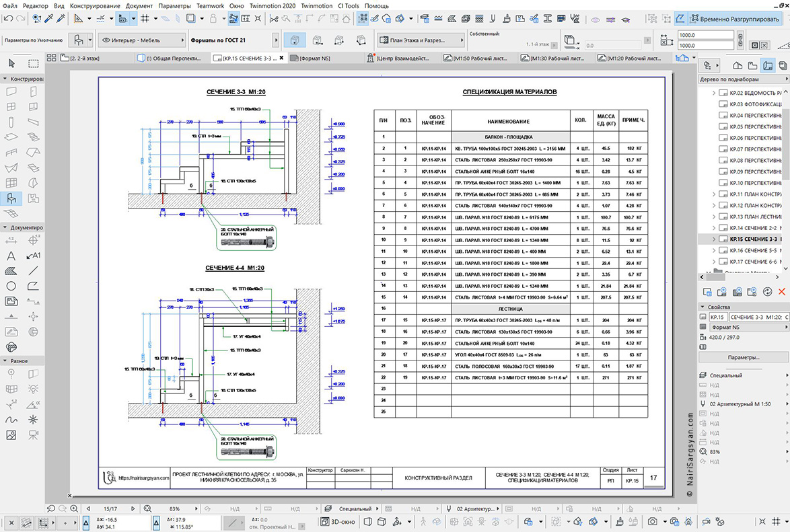Choose the Text tool with letter A
Viewport: 790px width, 532px height.
11,256
